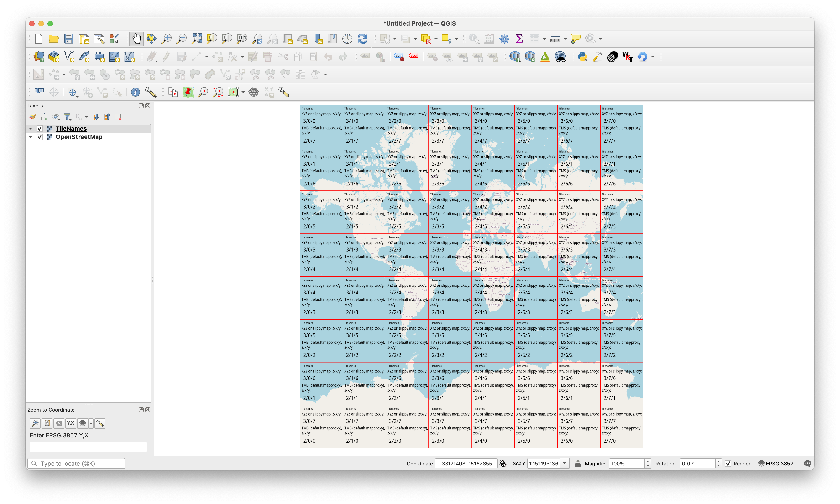The image size is (840, 504).
Task: Open the Scale dropdown in status bar
Action: (565, 464)
